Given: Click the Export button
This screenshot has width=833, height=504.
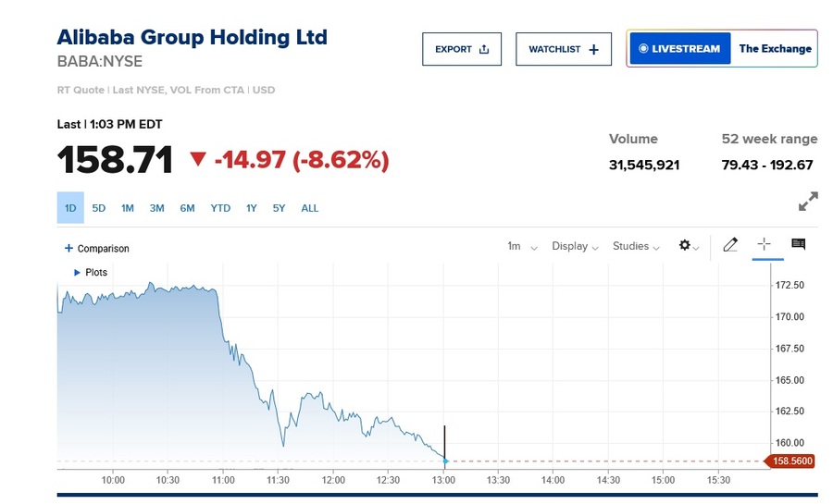Looking at the screenshot, I should [462, 49].
